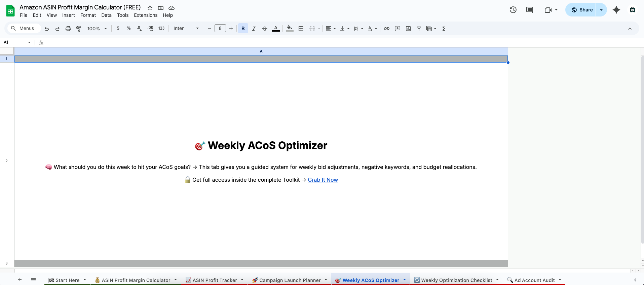644x285 pixels.
Task: Increase font size with plus button
Action: pos(231,29)
